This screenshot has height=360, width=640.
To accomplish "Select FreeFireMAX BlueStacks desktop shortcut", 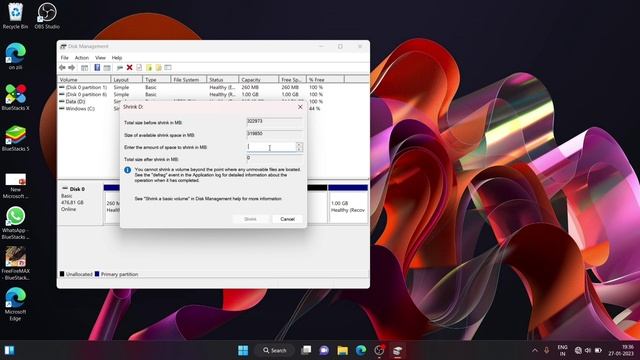I will tap(16, 264).
